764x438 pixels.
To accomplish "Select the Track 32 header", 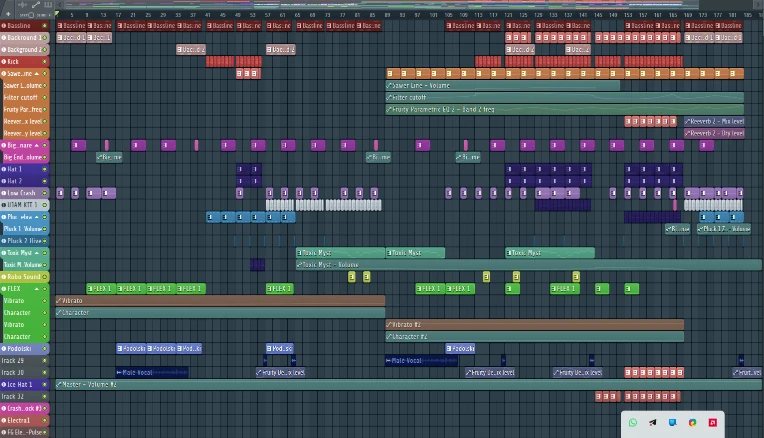I will click(x=24, y=397).
